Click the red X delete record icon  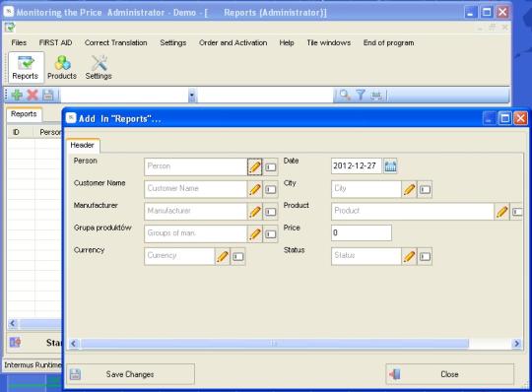[33, 96]
